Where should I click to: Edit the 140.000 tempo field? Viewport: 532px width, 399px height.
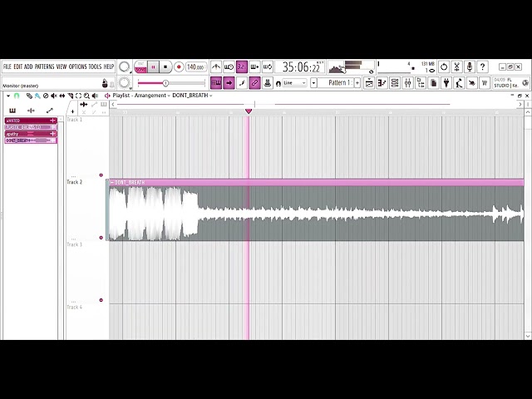(x=196, y=66)
